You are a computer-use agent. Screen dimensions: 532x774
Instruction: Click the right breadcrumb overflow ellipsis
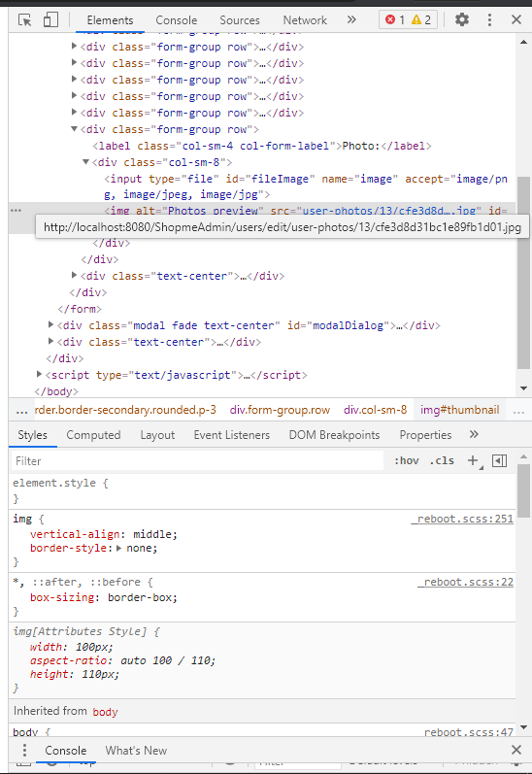click(518, 411)
